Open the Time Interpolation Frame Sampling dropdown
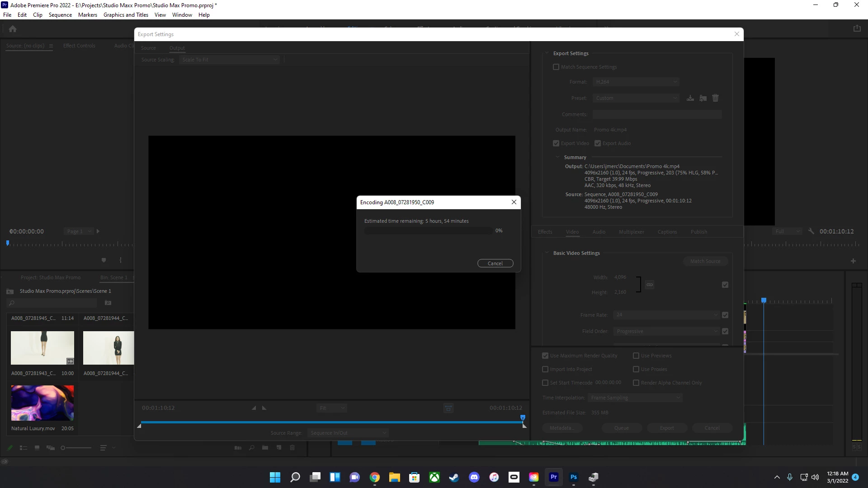The image size is (868, 488). (635, 398)
